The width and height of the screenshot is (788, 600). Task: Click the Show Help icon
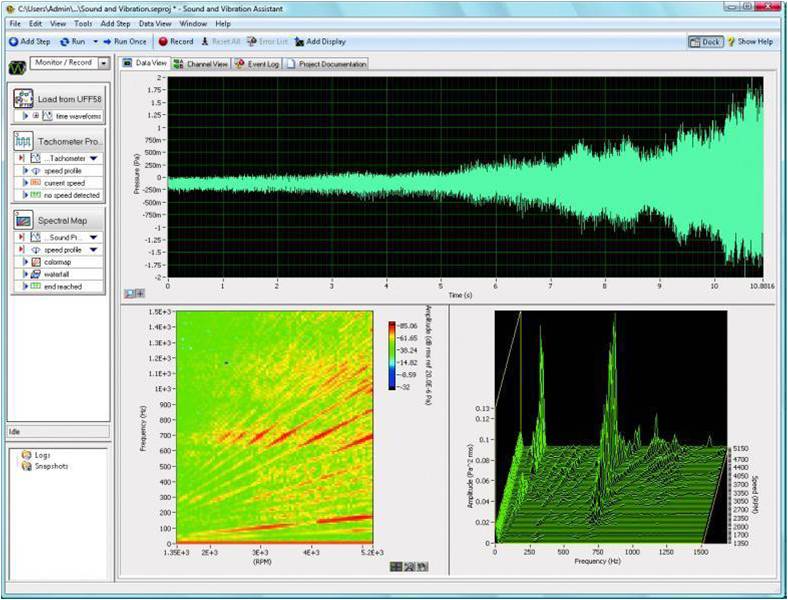(x=733, y=42)
